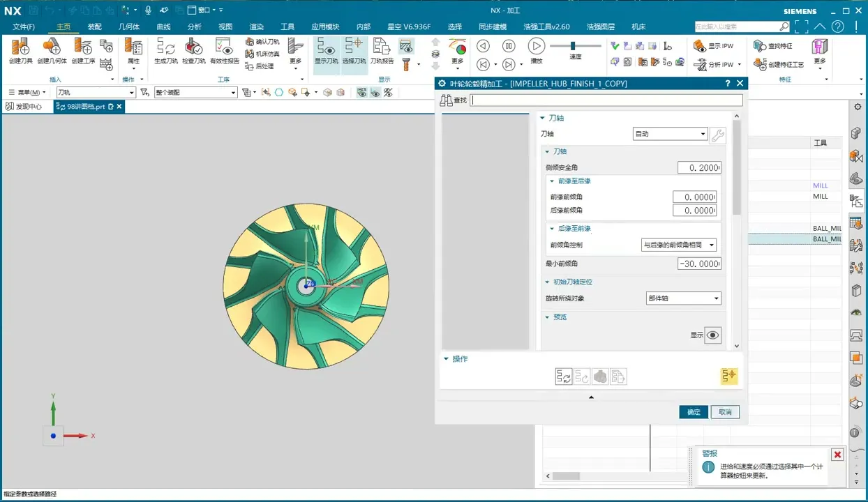
Task: Open the 刀轨报告 tool path report
Action: click(x=381, y=50)
